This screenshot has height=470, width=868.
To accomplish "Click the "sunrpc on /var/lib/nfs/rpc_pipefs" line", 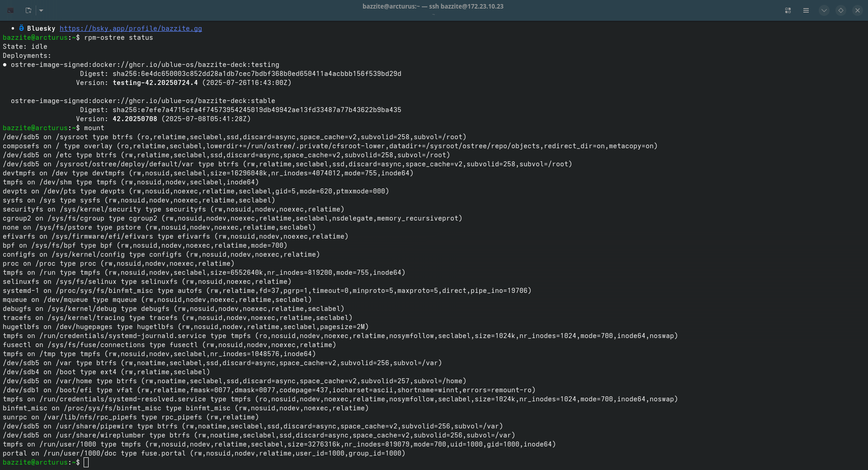I will click(x=131, y=417).
